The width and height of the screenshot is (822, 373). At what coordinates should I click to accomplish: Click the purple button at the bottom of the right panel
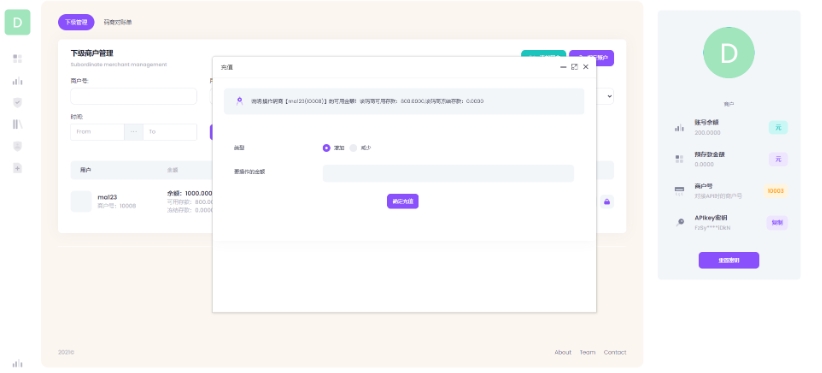coord(729,260)
